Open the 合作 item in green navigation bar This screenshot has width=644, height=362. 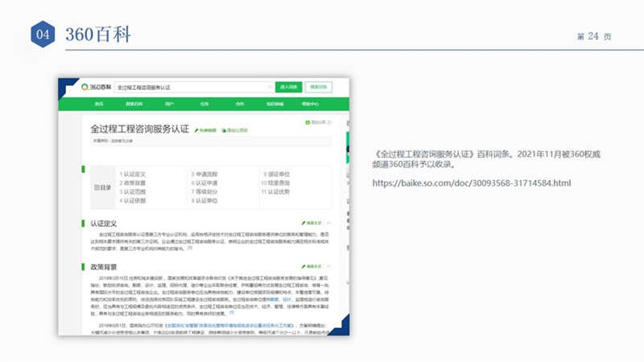click(239, 105)
